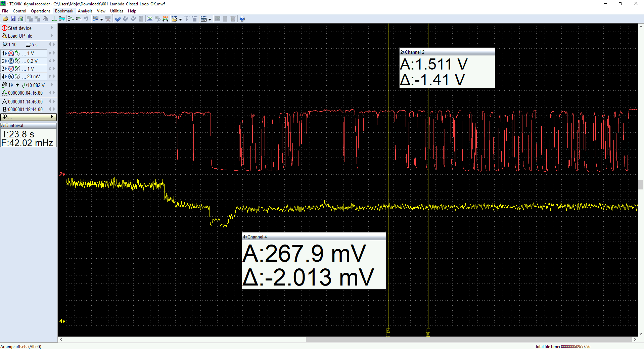Click the A:B+C panel window icon
This screenshot has width=644, height=349.
pyautogui.click(x=203, y=19)
